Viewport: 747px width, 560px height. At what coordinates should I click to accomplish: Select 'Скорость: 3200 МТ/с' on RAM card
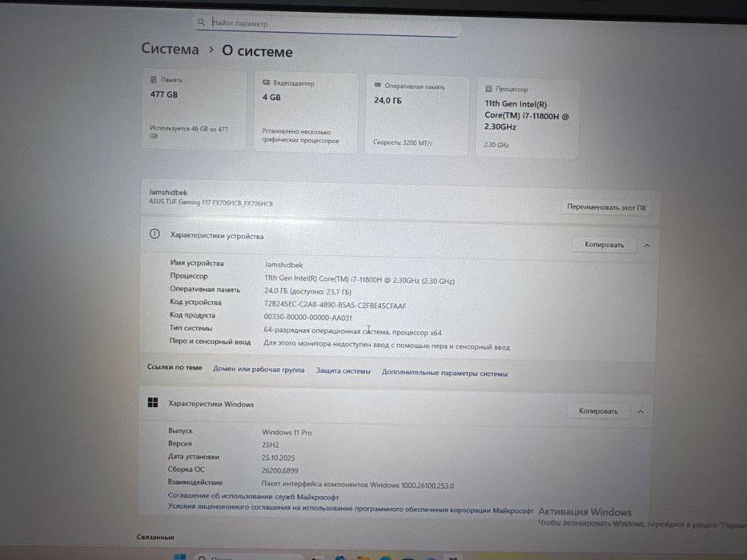(403, 142)
